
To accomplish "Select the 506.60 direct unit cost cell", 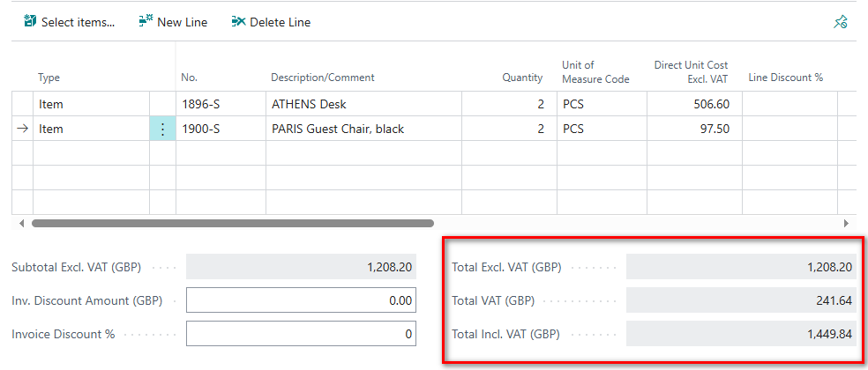I will pos(693,104).
